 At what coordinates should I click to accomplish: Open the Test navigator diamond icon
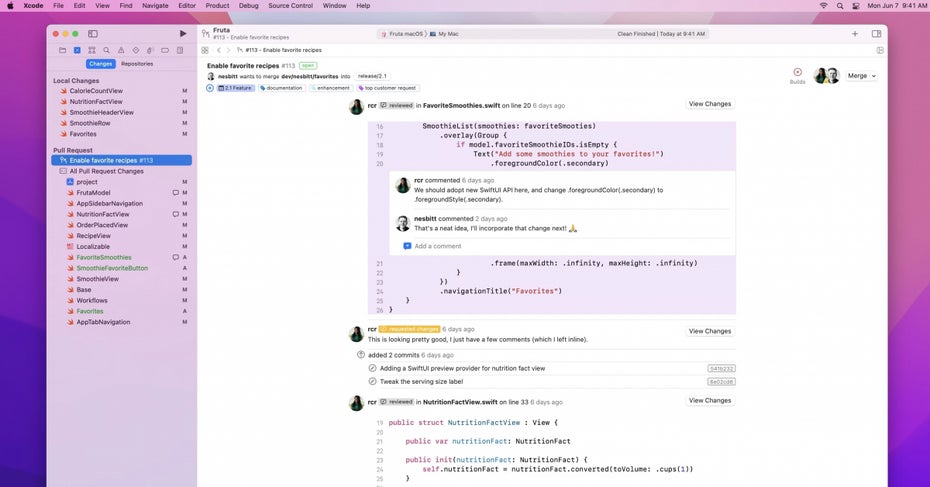pyautogui.click(x=136, y=50)
